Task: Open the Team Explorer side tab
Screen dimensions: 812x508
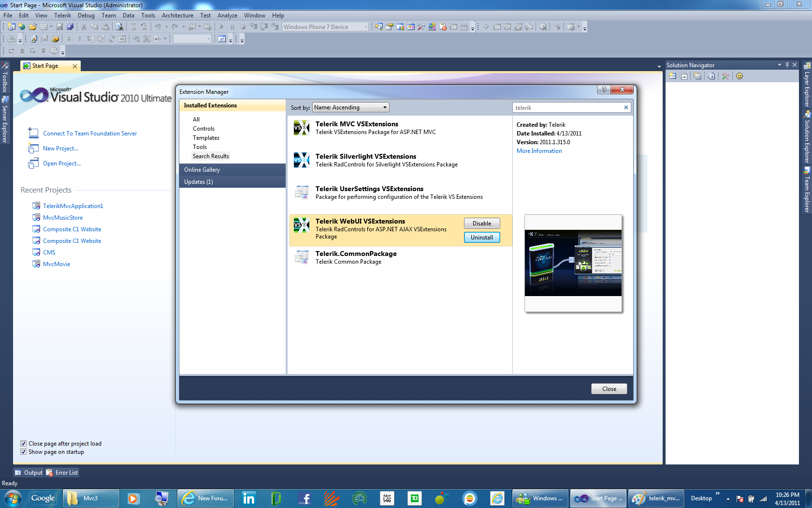Action: tap(807, 190)
